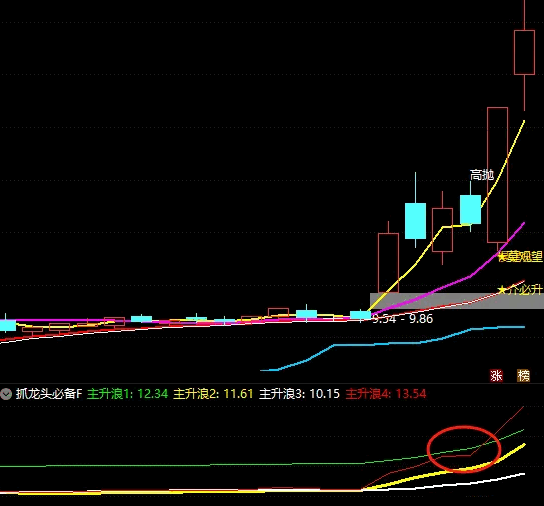Click the cyan candlestick beneath 高抛 label
544x506 pixels.
[470, 209]
